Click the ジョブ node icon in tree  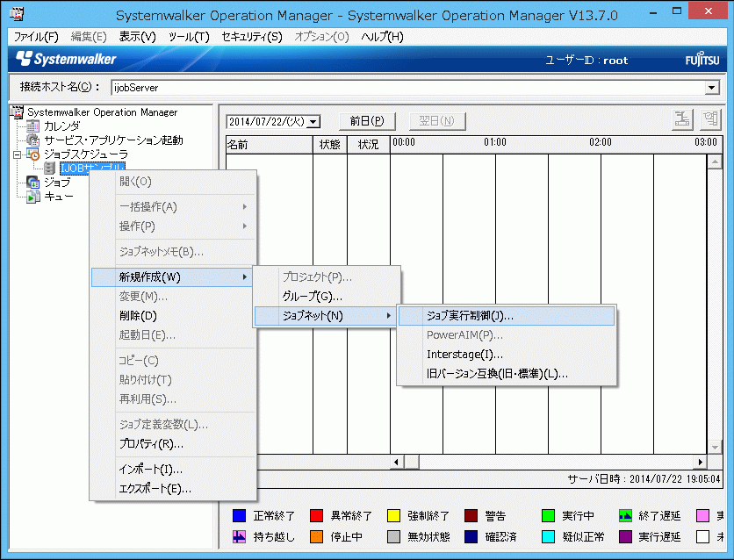[x=33, y=183]
